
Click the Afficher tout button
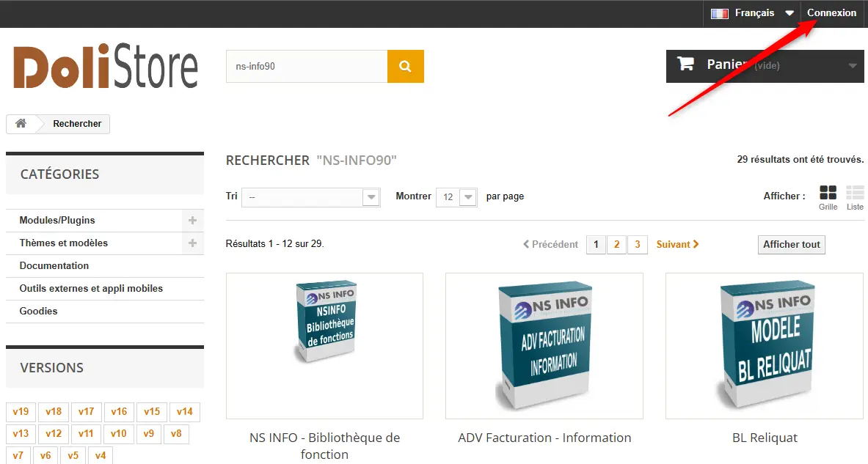pyautogui.click(x=792, y=244)
